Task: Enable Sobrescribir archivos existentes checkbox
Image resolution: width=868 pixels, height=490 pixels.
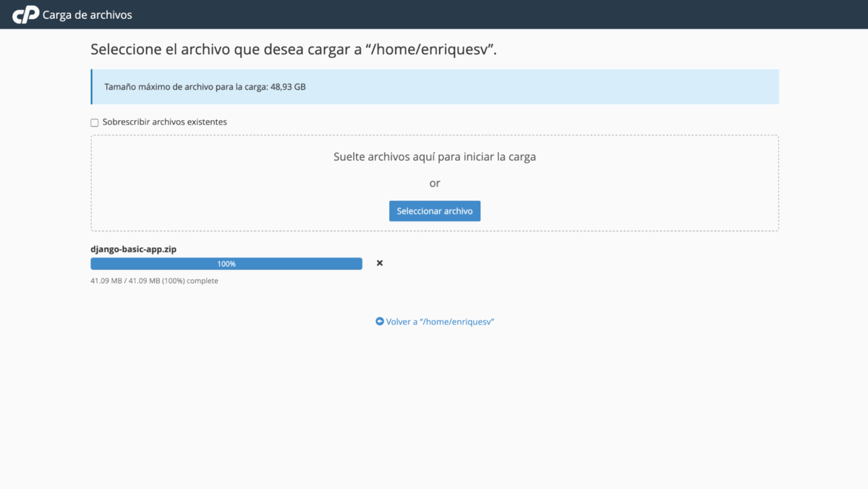Action: pyautogui.click(x=95, y=122)
